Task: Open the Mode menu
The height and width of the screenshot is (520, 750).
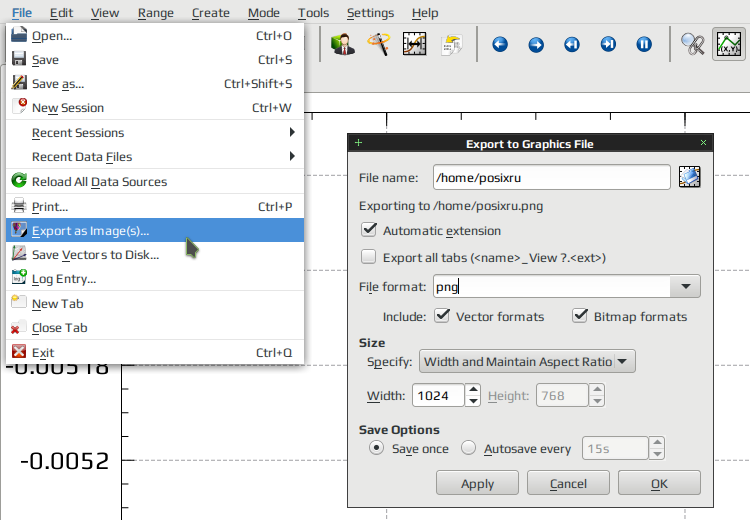Action: click(x=264, y=13)
